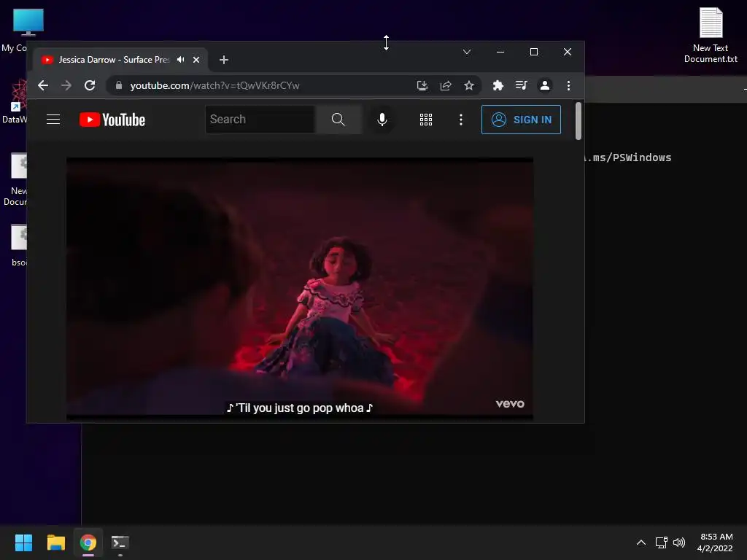
Task: Reload the YouTube page
Action: pyautogui.click(x=90, y=85)
